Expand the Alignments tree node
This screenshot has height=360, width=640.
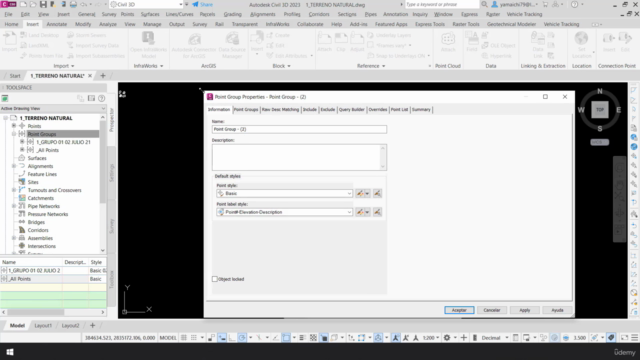tap(14, 166)
